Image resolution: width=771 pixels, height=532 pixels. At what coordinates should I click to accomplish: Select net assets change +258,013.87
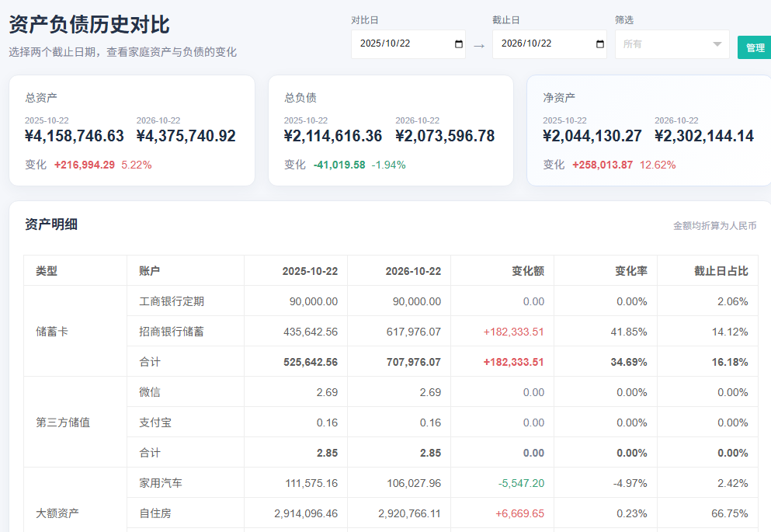(x=603, y=165)
